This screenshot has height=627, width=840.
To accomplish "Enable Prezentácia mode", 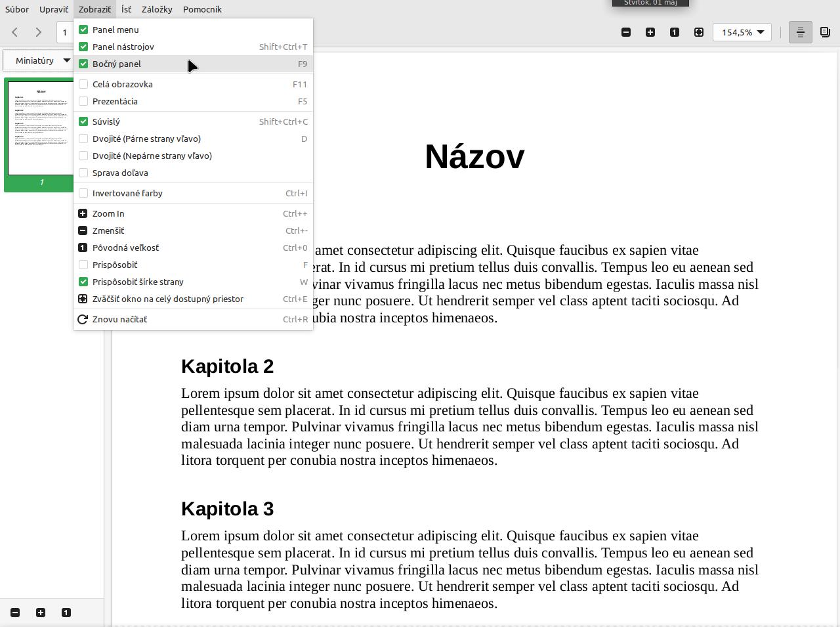I will (193, 101).
